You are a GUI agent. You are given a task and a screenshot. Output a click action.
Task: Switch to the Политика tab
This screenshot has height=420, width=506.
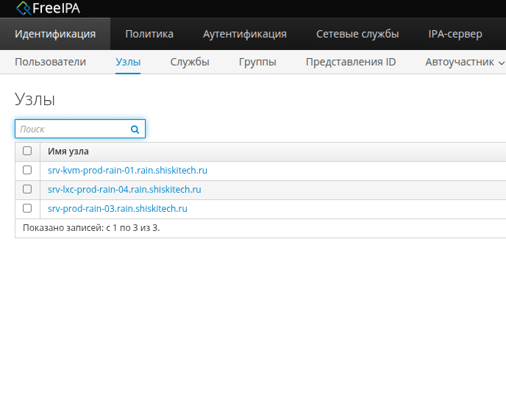[149, 34]
